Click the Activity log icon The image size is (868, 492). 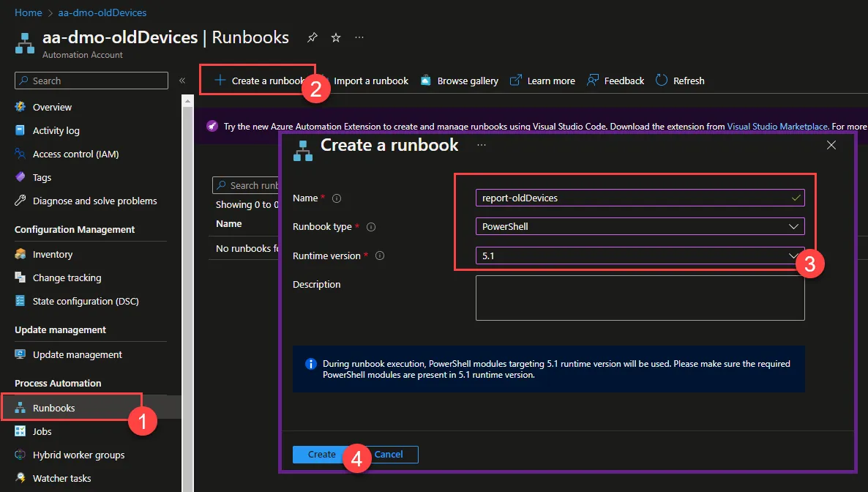pyautogui.click(x=20, y=130)
